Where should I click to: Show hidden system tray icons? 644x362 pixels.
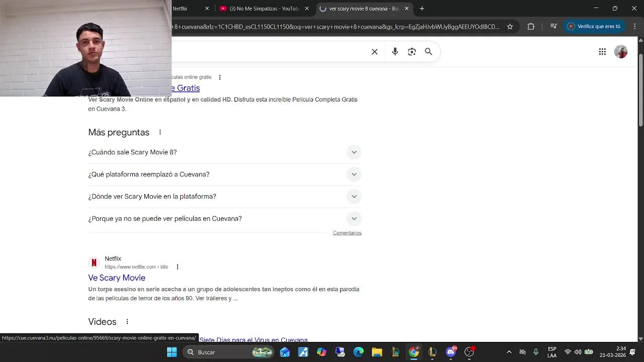coord(509,352)
